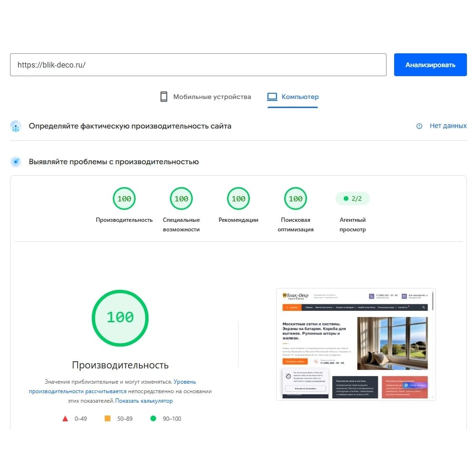Viewport: 476px width, 476px height.
Task: Jump to the Рекомендации score gauge
Action: tap(238, 198)
